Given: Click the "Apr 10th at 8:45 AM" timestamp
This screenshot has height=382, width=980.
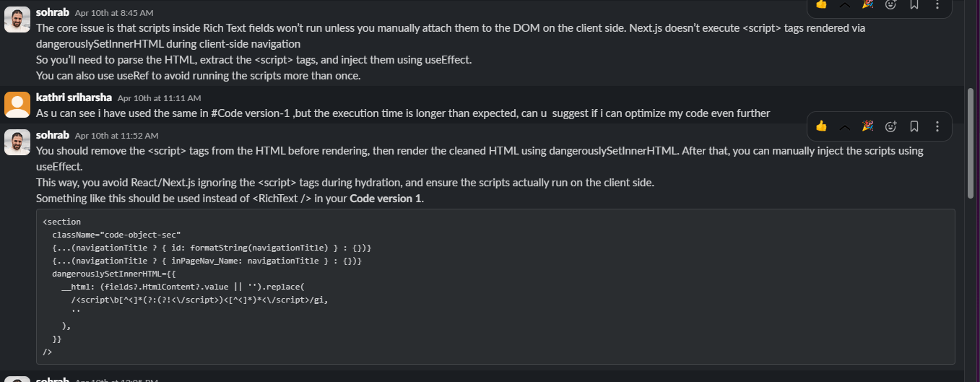Looking at the screenshot, I should pyautogui.click(x=114, y=13).
